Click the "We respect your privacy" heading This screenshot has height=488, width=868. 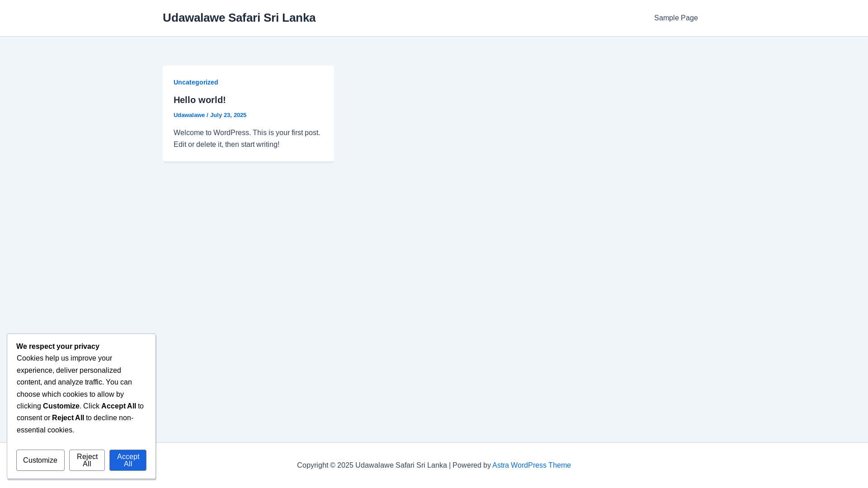pyautogui.click(x=58, y=347)
